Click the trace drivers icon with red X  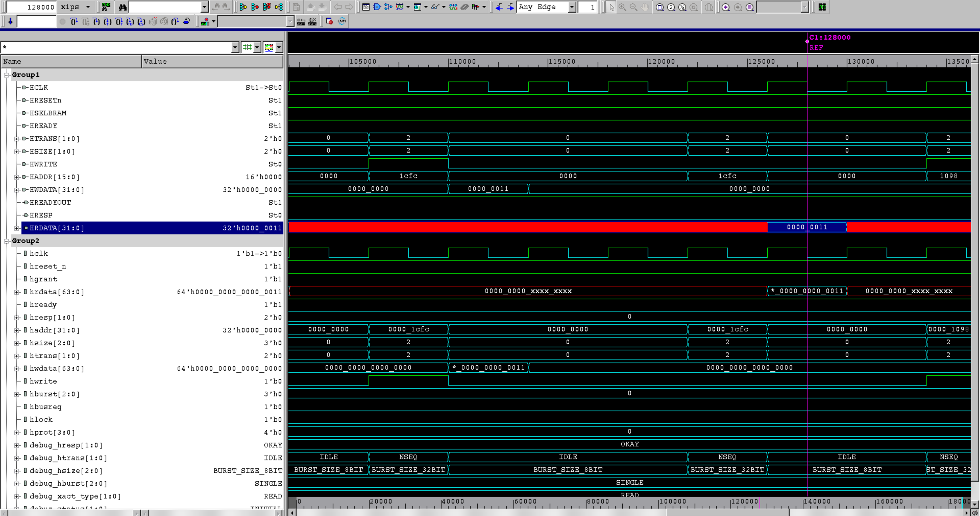pos(267,7)
